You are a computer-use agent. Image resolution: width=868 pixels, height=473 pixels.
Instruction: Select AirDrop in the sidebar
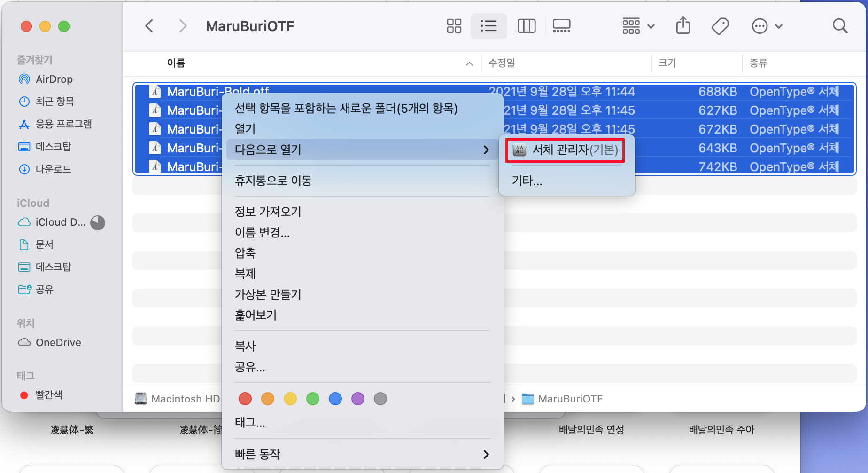54,79
